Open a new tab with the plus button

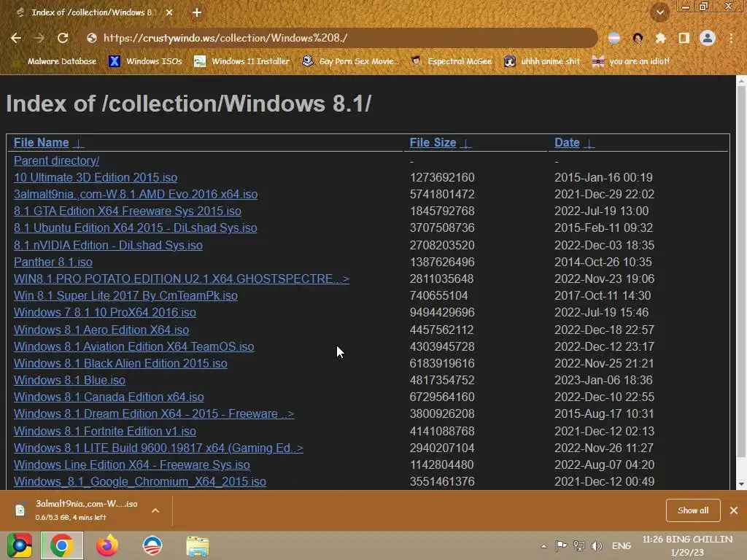[x=197, y=12]
